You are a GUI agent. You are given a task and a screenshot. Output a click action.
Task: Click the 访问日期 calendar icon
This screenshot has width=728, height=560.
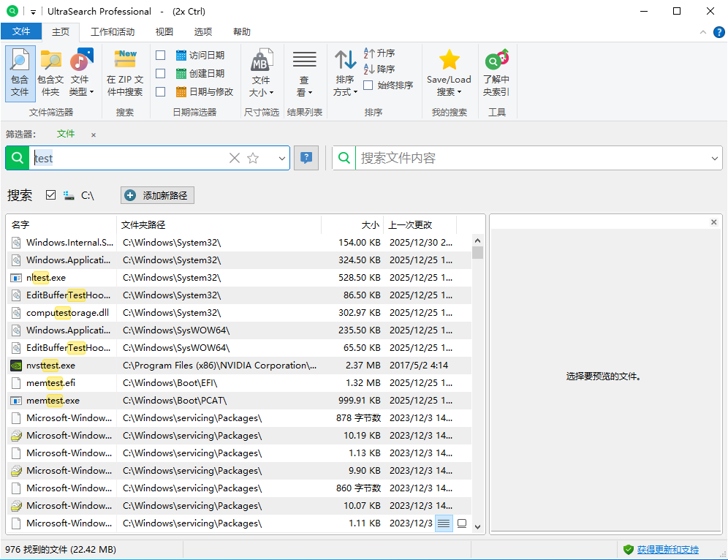point(181,56)
